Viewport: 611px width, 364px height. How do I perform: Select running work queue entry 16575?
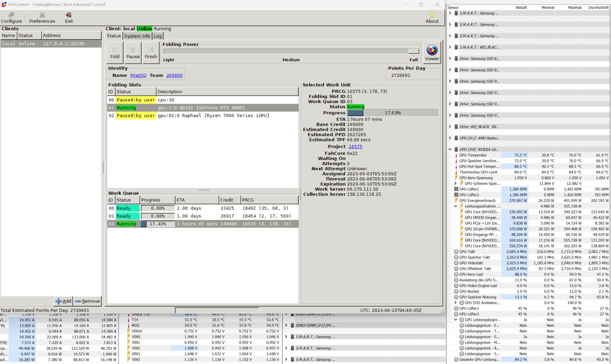click(x=203, y=224)
